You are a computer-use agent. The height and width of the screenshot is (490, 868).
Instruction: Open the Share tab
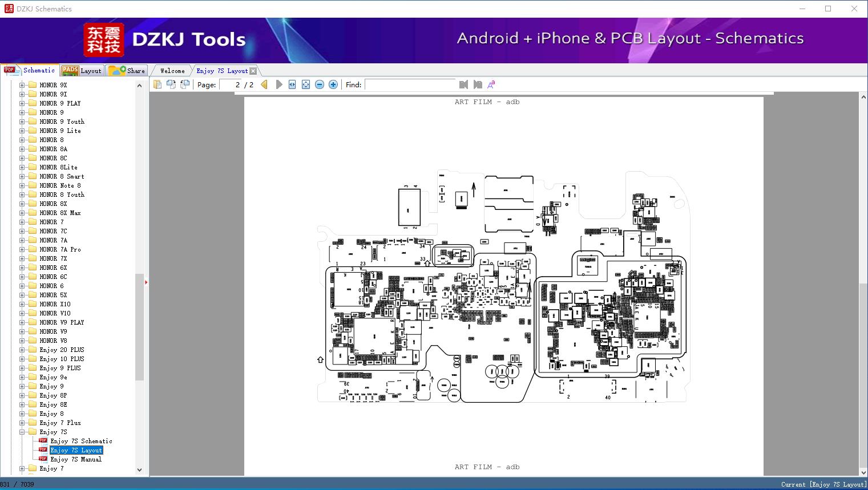pyautogui.click(x=127, y=71)
